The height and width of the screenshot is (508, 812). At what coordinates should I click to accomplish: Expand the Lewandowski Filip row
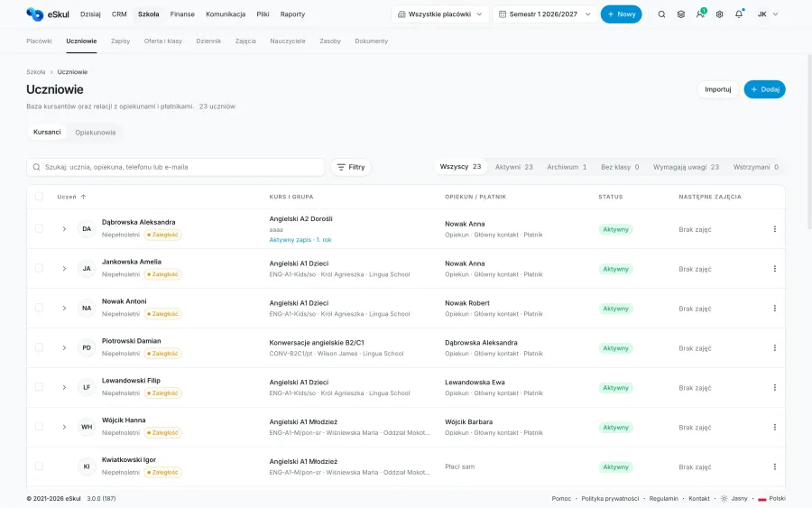[x=64, y=387]
